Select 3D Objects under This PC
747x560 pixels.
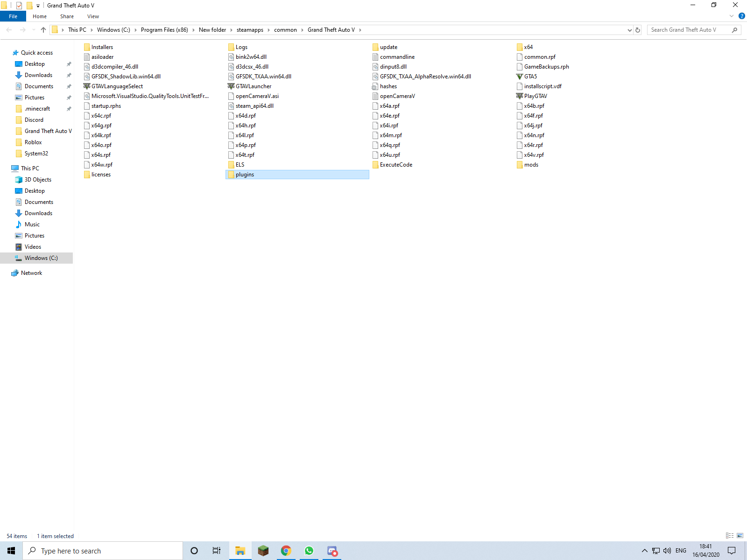pos(38,180)
